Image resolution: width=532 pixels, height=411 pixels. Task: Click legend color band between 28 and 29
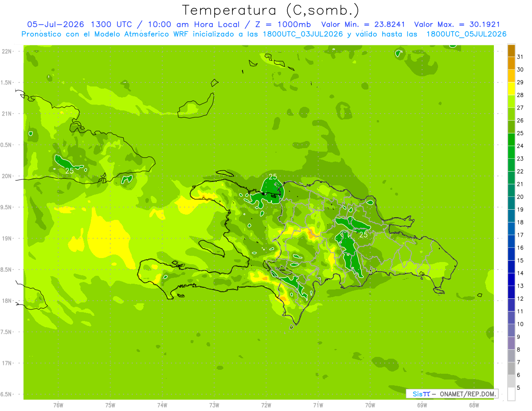click(511, 89)
